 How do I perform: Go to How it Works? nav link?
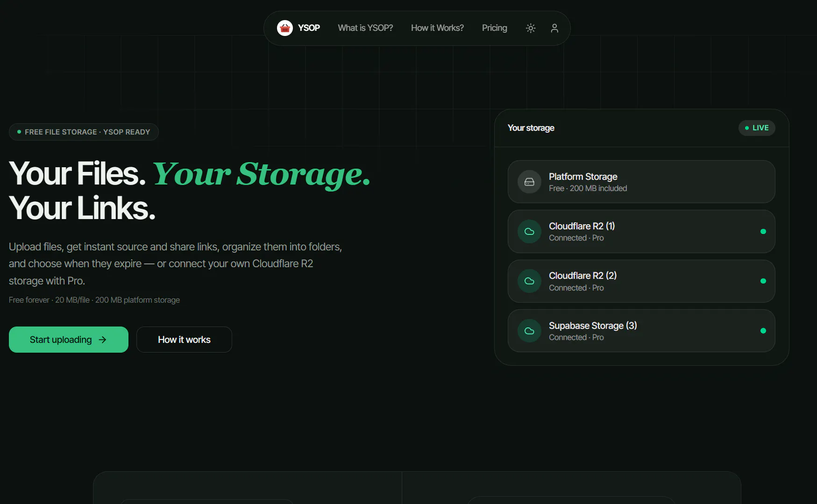[437, 28]
